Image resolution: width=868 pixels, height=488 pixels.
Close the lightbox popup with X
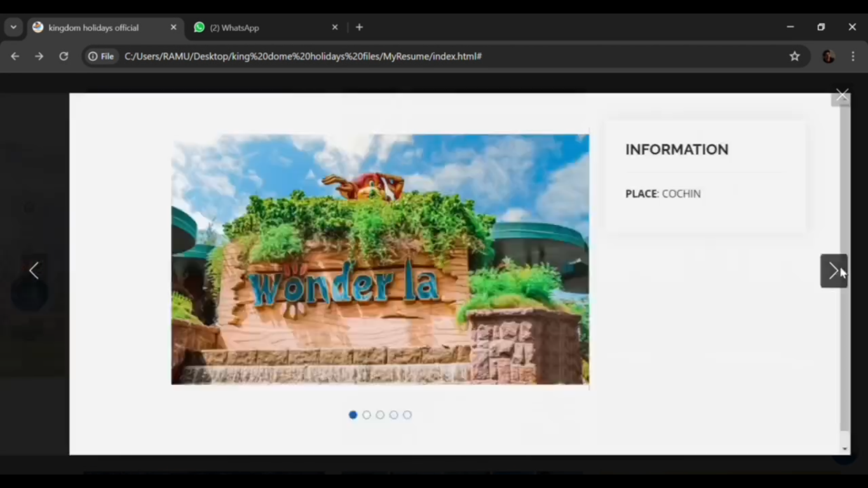842,95
